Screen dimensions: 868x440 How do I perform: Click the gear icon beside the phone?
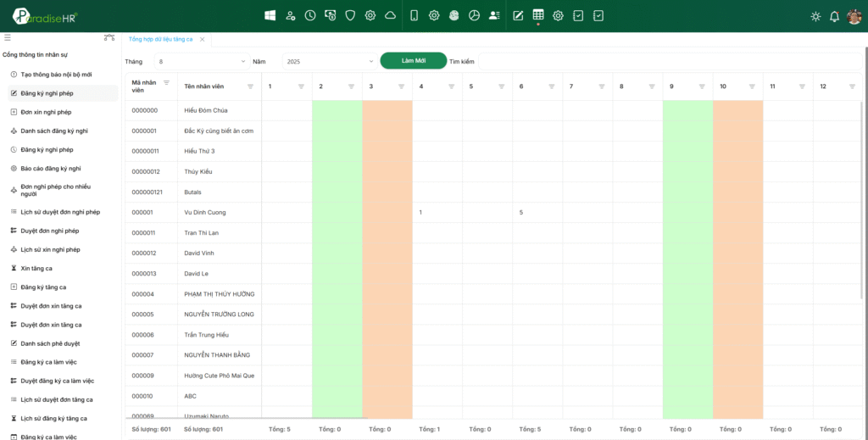[x=434, y=15]
